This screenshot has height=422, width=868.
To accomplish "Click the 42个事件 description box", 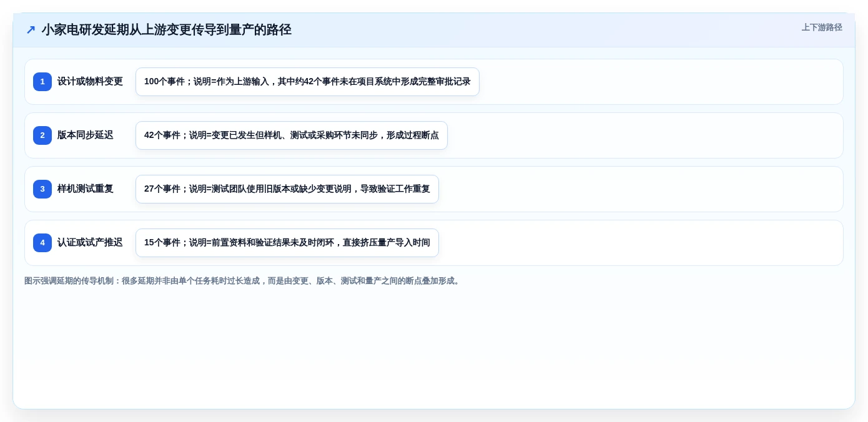I will 292,135.
